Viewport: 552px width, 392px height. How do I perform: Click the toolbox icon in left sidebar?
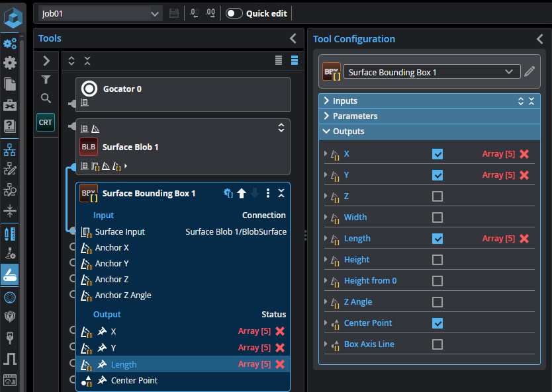10,105
